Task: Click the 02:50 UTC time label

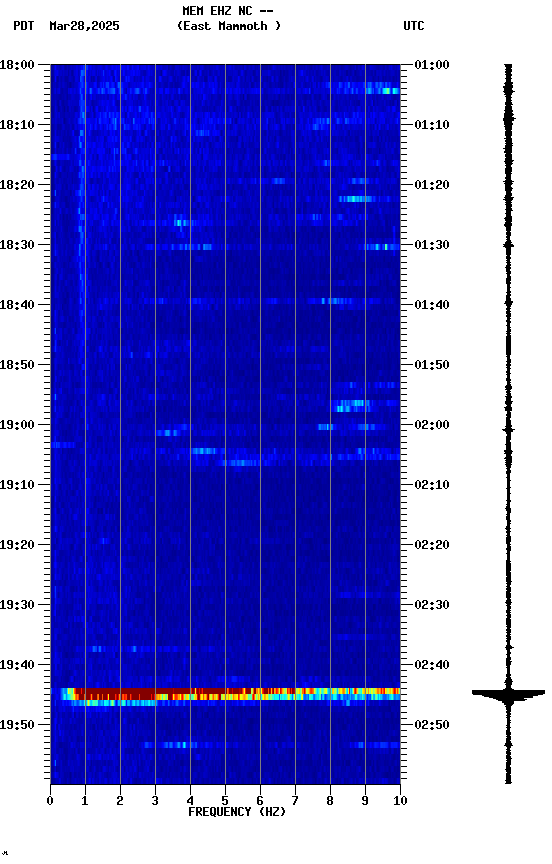Action: coord(432,725)
